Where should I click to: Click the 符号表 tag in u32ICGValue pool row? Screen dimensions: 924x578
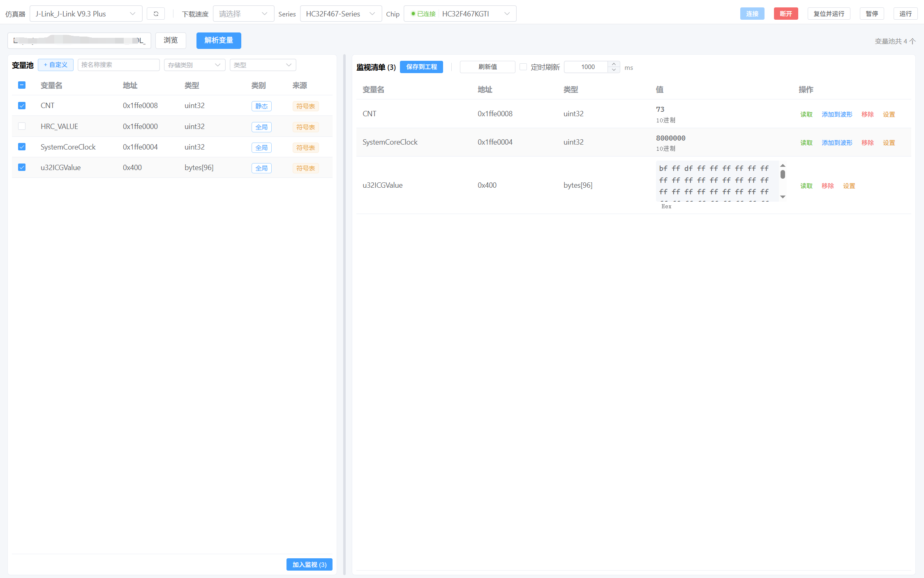[x=305, y=168]
